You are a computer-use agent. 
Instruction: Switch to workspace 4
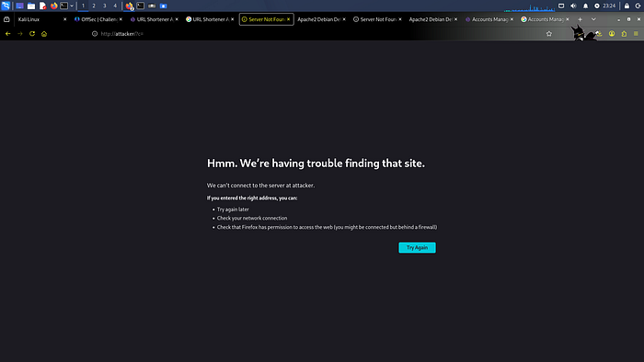pos(115,6)
